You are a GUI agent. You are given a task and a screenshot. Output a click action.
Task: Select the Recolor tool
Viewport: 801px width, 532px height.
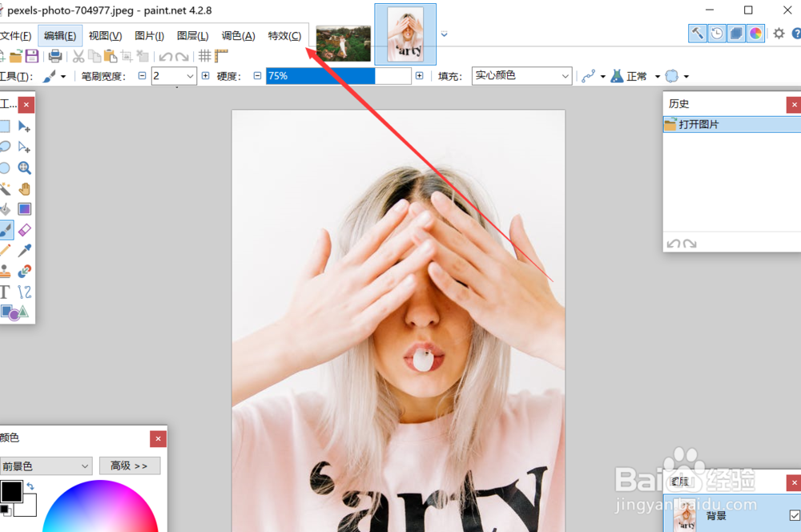coord(24,271)
